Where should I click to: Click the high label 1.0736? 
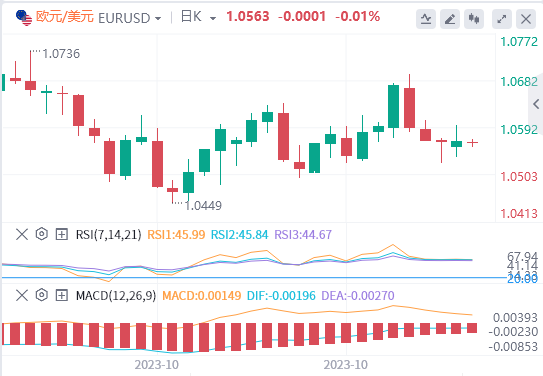coord(61,54)
